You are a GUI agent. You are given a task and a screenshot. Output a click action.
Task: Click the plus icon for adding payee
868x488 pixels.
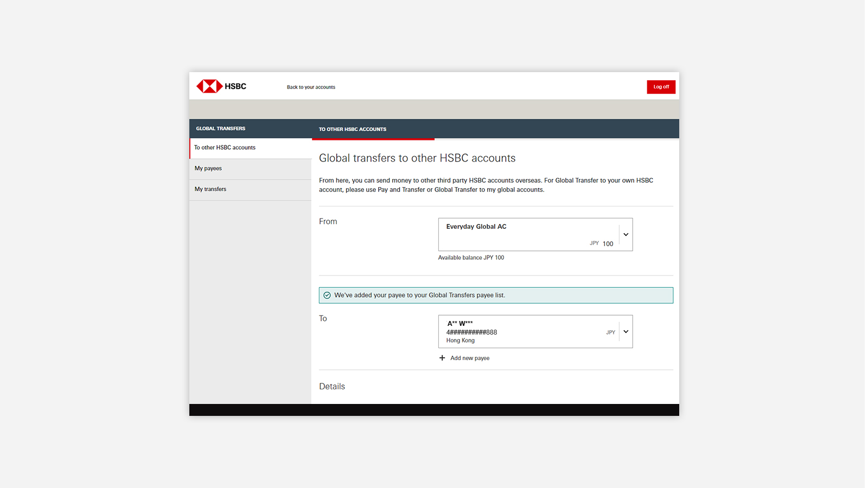442,358
